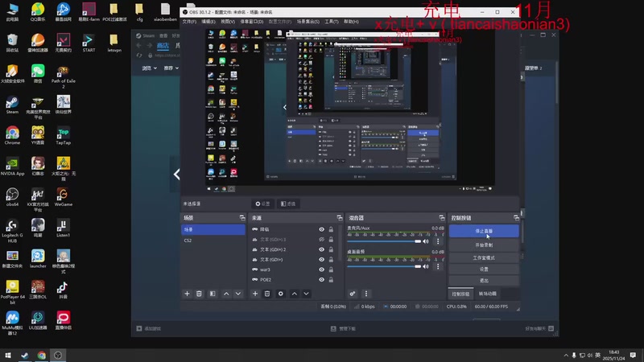The height and width of the screenshot is (362, 644).
Task: Toggle visibility eye of first source row
Action: click(x=321, y=229)
